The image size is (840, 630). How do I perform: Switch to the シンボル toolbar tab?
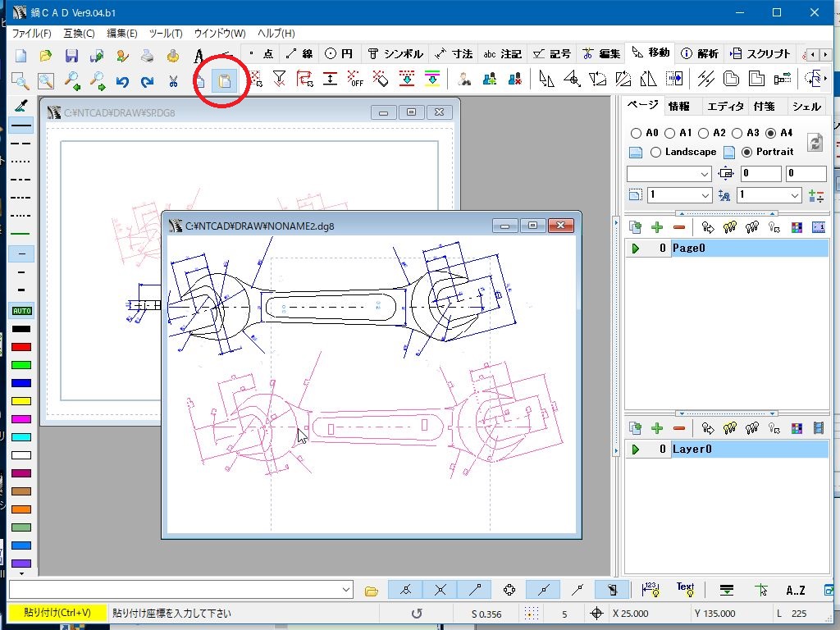(x=395, y=53)
